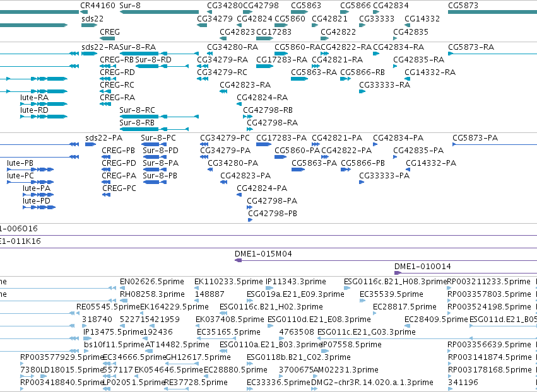
Task: Open transcript Sur-8-RC label
Action: pos(138,110)
